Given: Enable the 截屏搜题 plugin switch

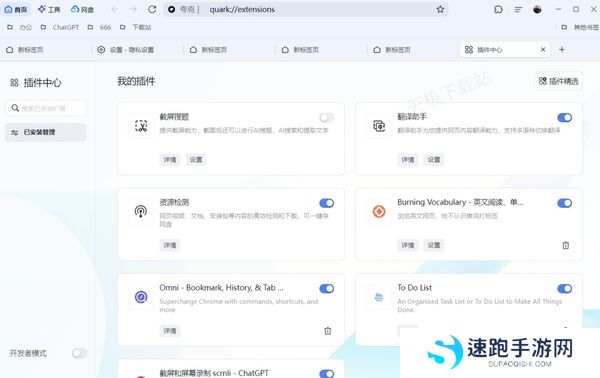Looking at the screenshot, I should coord(326,117).
